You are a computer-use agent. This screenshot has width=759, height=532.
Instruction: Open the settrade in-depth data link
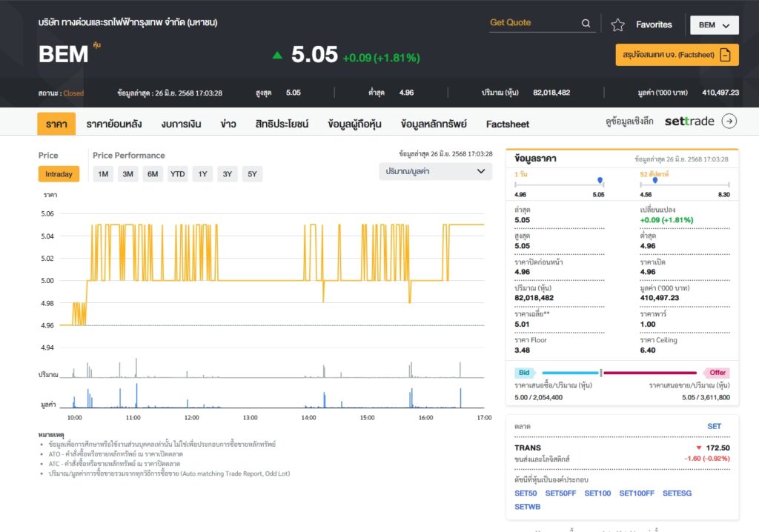tap(671, 121)
